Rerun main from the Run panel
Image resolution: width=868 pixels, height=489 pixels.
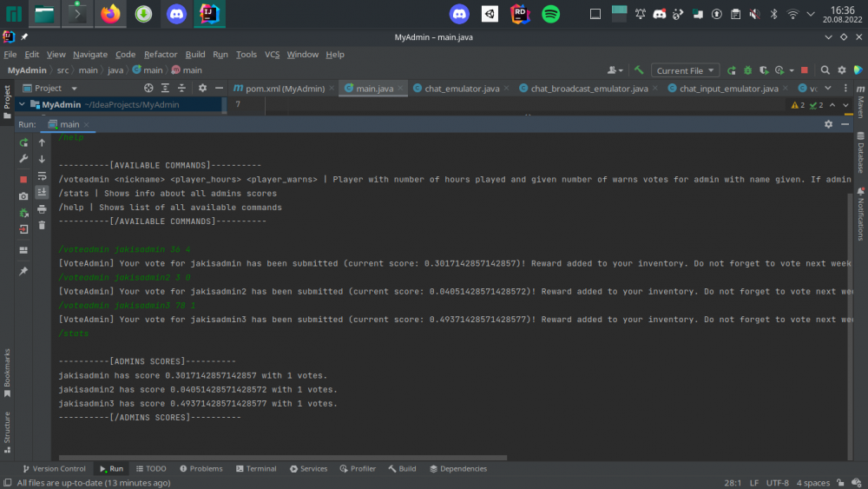point(23,143)
